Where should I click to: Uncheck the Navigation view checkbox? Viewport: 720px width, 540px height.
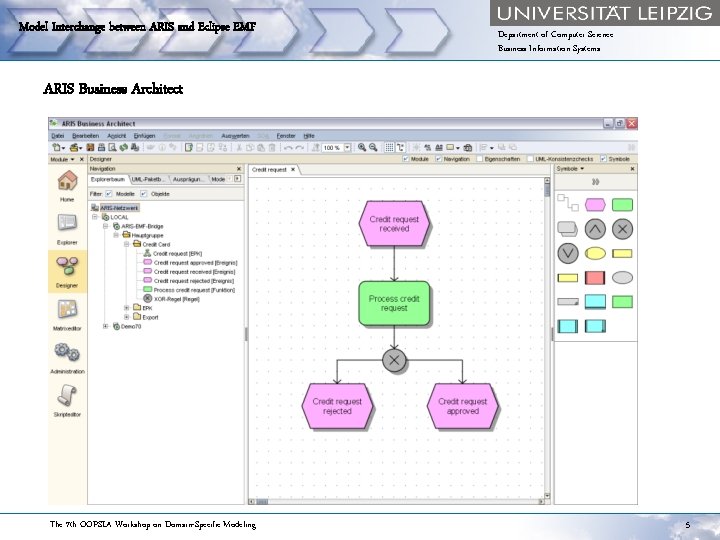438,159
